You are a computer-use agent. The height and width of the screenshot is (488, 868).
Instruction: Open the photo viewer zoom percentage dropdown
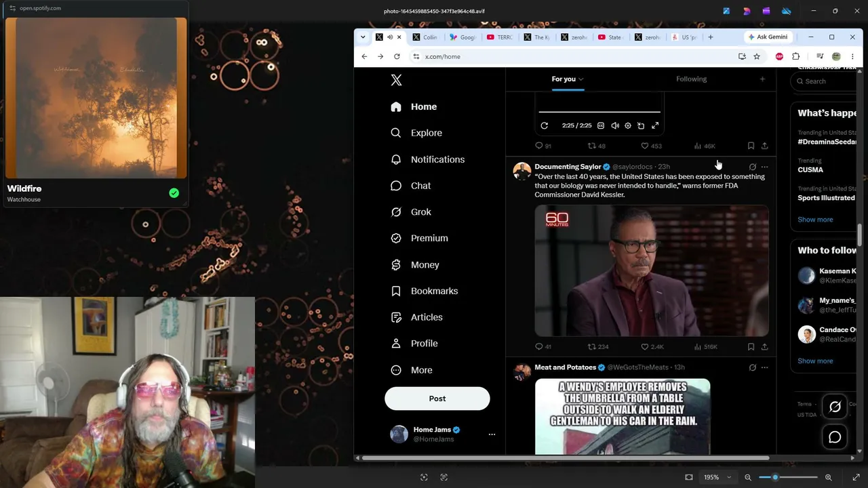(x=717, y=477)
